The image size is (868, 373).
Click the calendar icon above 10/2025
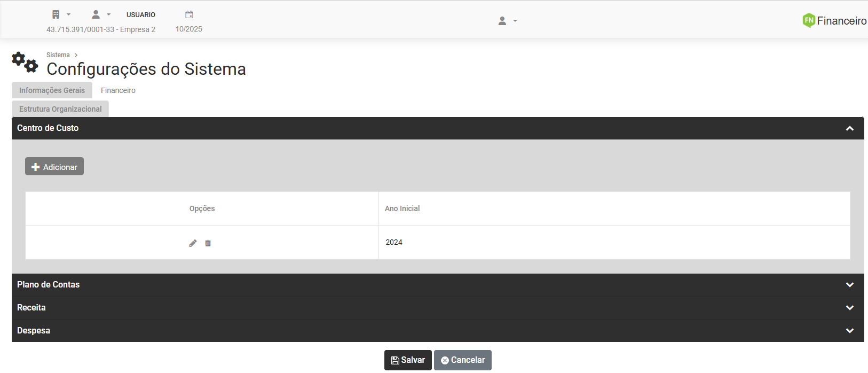tap(189, 14)
